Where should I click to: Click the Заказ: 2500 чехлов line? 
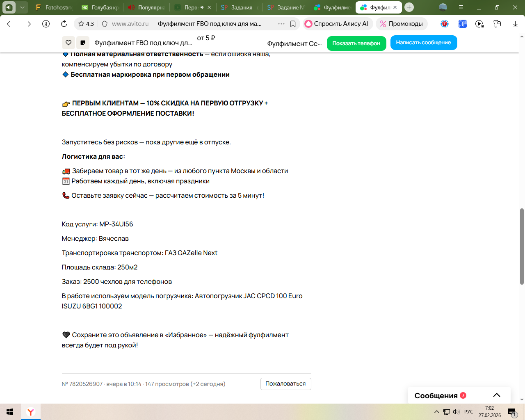point(117,282)
